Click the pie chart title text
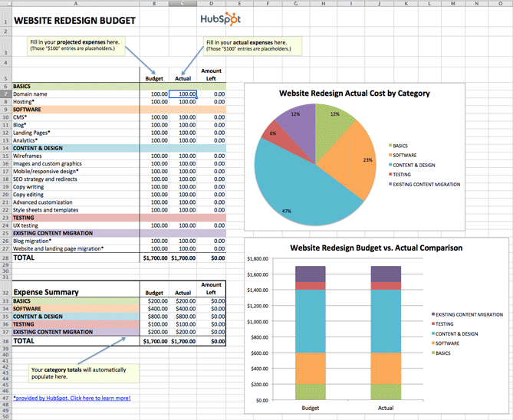 point(354,94)
